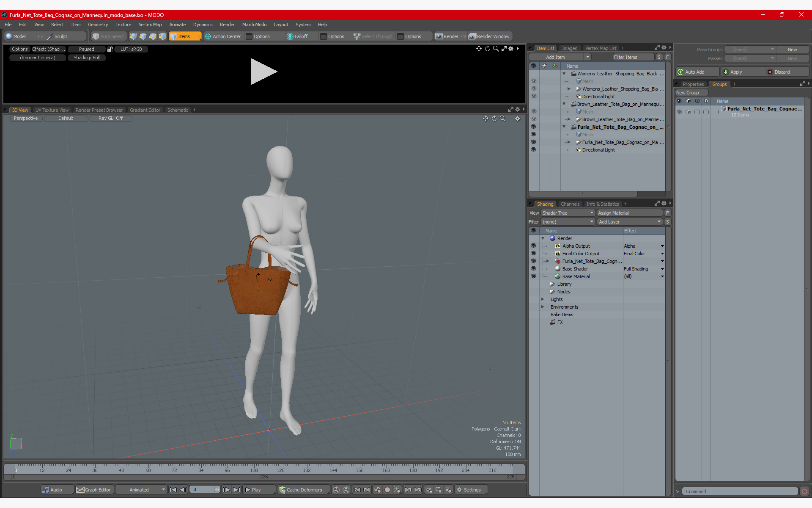Jump to next keyframe
Image resolution: width=812 pixels, height=508 pixels.
[408, 490]
